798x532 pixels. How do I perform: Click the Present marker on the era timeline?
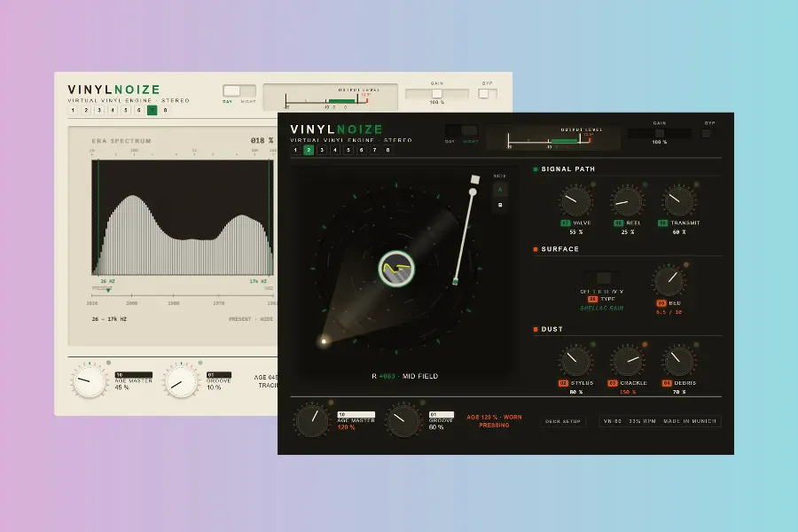tap(108, 290)
